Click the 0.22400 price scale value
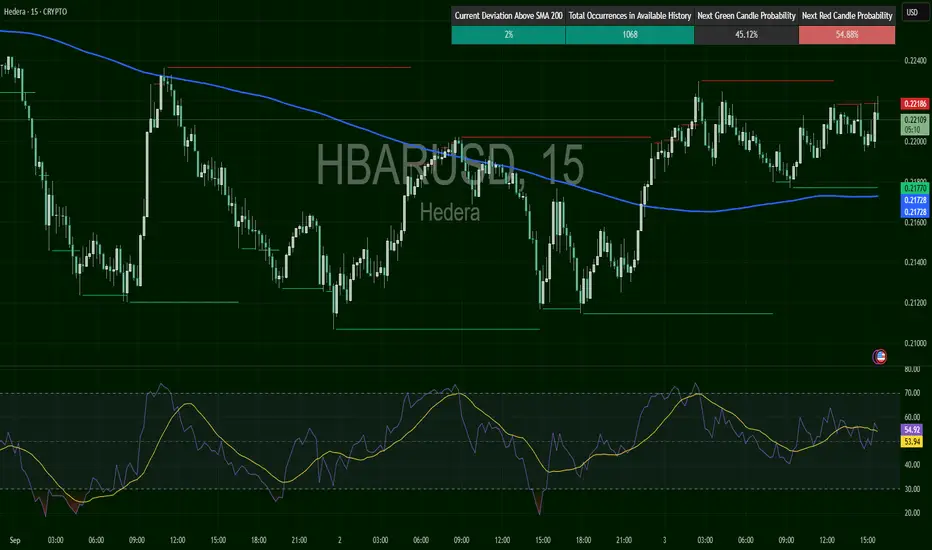The width and height of the screenshot is (932, 550). 915,61
